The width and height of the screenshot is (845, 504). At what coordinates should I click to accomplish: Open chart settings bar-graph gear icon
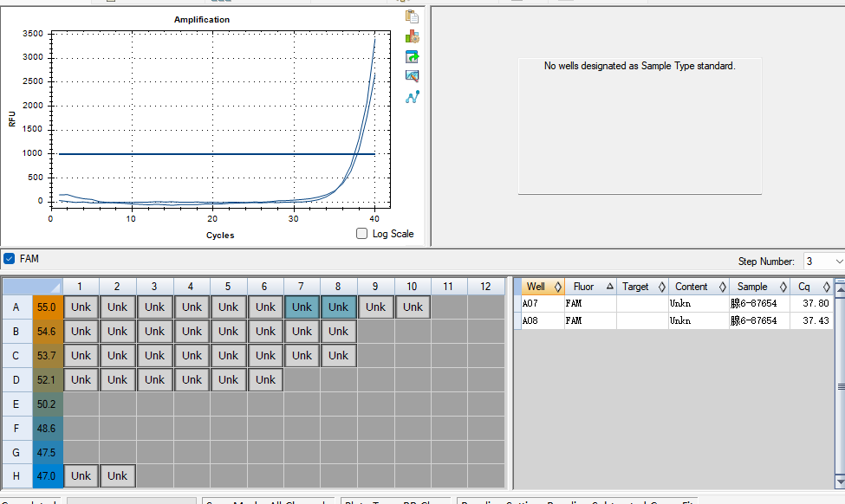pyautogui.click(x=412, y=36)
